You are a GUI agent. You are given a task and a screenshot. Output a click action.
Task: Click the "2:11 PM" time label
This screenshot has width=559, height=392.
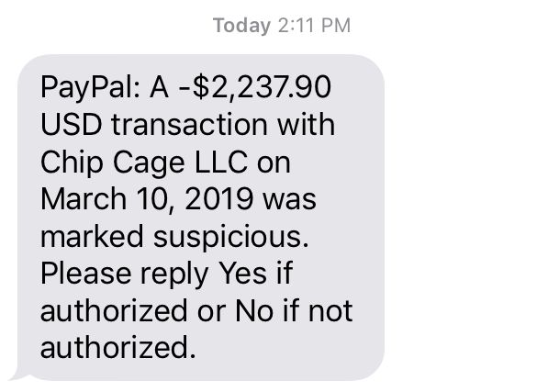tap(313, 26)
